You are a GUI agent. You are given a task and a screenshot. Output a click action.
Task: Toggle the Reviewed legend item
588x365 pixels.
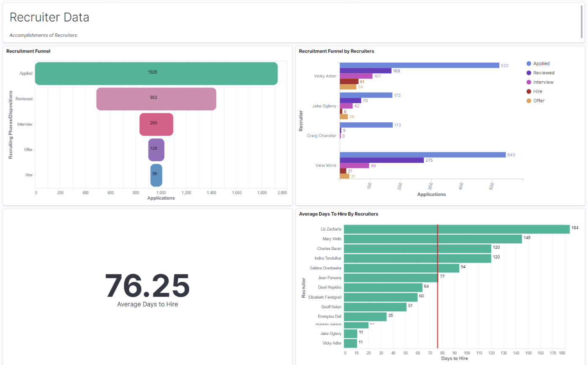point(543,73)
